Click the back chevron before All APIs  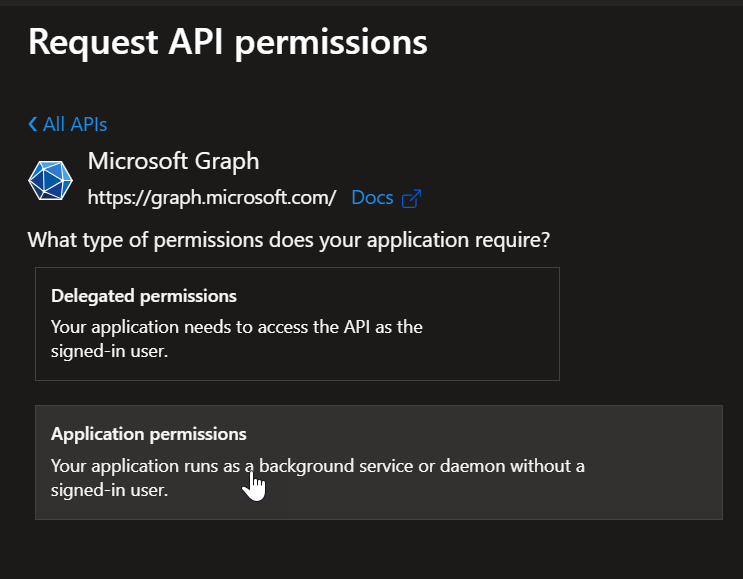pyautogui.click(x=33, y=124)
